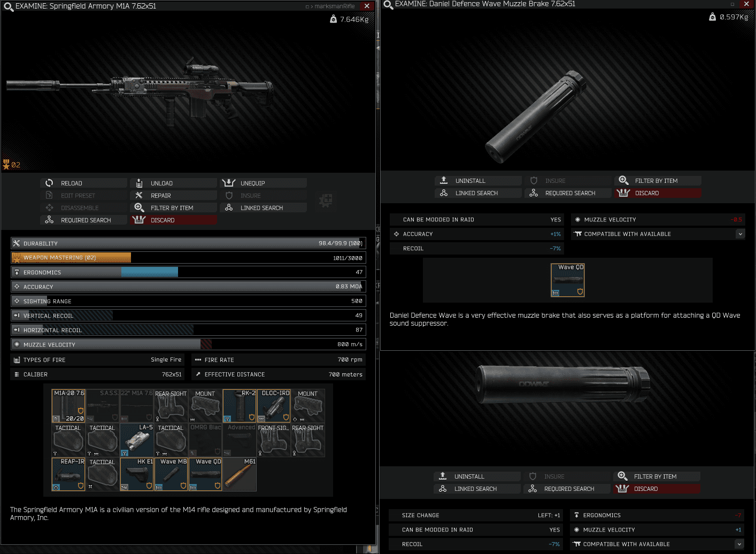Click the EFFECTIVE DISTANCE 700 meters row
Viewport: 756px width, 554px height.
[x=279, y=374]
